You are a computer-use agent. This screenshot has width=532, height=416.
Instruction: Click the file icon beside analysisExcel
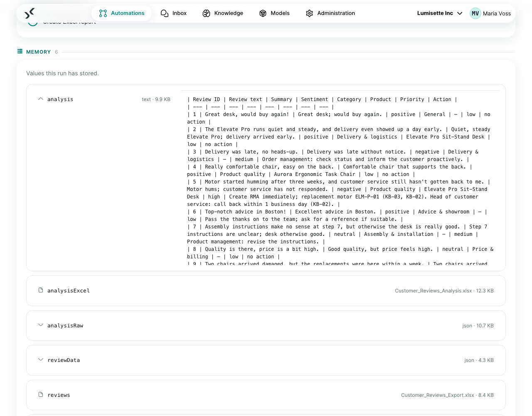(41, 290)
